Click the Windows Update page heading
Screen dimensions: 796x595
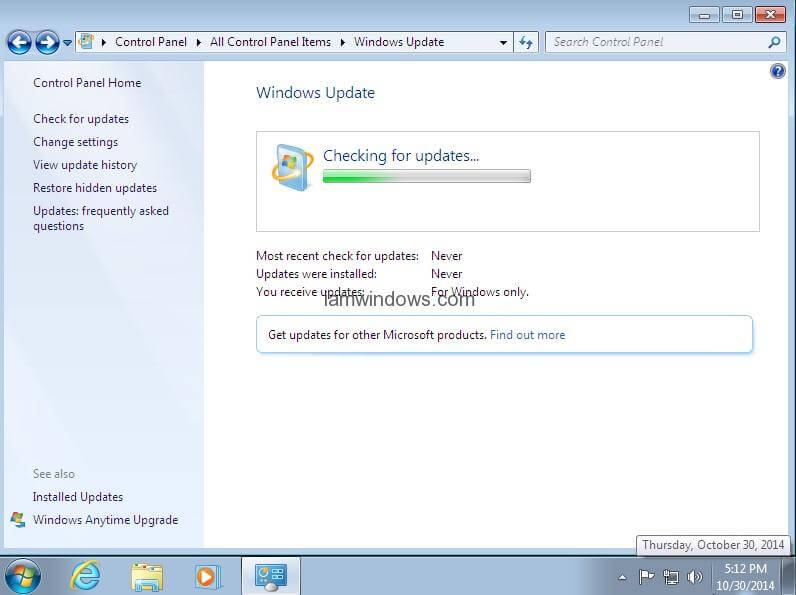pos(315,93)
